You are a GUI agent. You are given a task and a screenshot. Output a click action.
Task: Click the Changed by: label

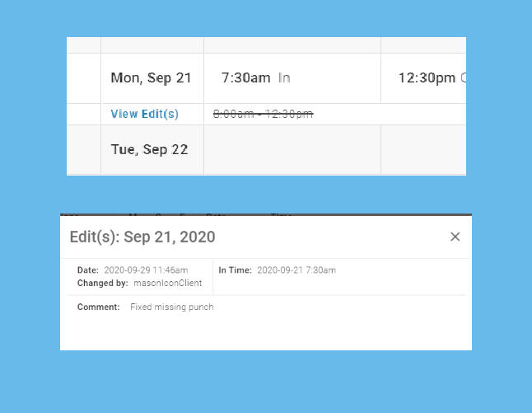[103, 283]
